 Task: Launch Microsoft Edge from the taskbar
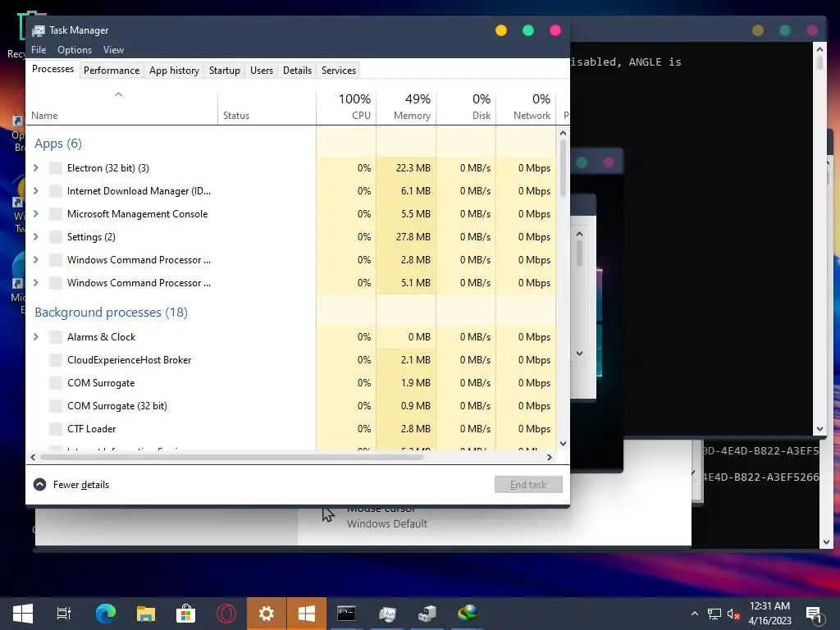[106, 614]
